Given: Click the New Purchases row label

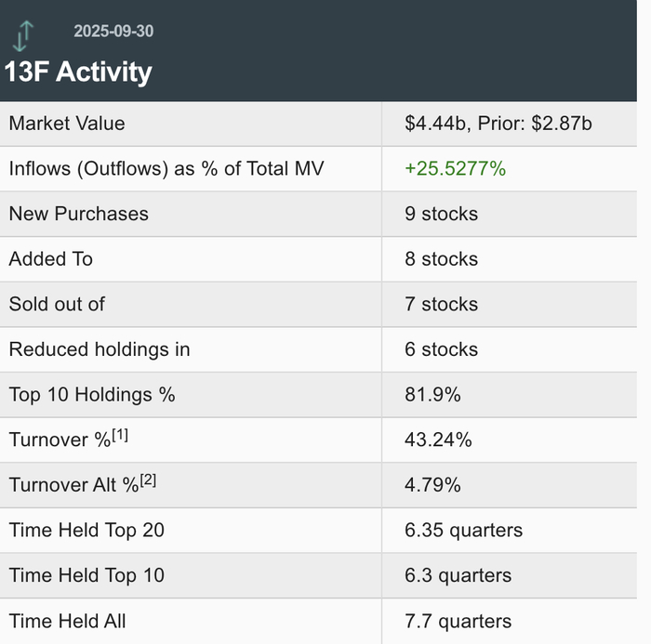Looking at the screenshot, I should [78, 214].
